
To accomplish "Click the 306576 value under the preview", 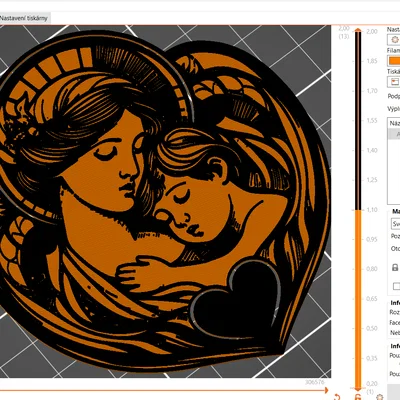I will pyautogui.click(x=314, y=382).
